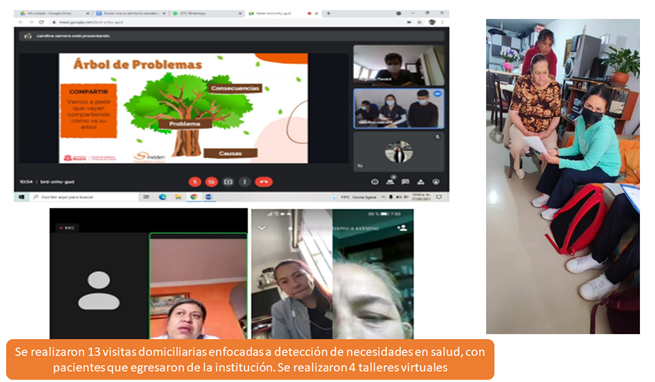Reload the Meet page

(x=41, y=22)
